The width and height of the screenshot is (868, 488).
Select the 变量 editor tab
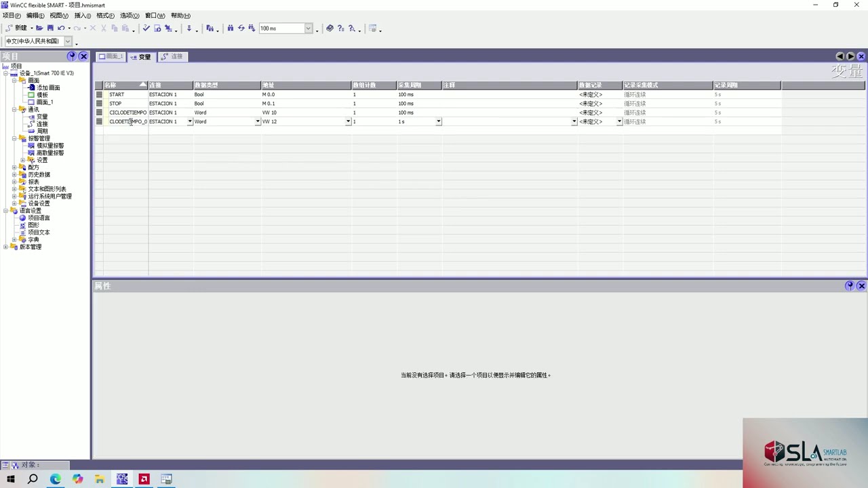point(141,57)
